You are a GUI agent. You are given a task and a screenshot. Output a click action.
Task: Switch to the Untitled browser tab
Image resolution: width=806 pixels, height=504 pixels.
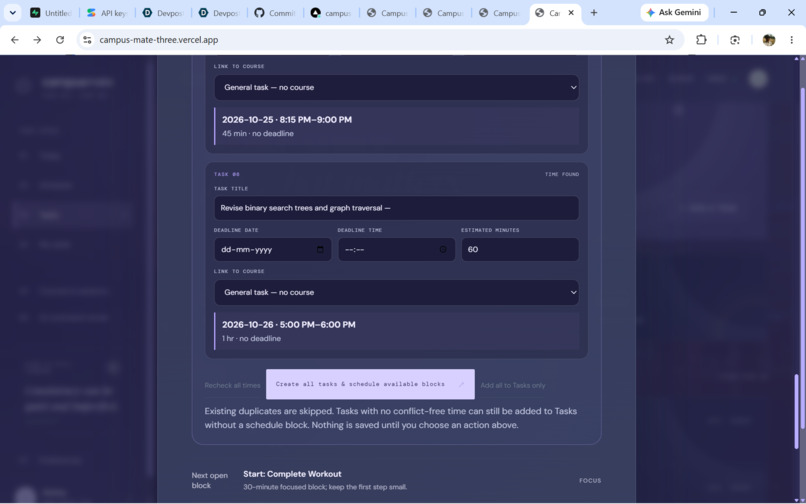(51, 13)
